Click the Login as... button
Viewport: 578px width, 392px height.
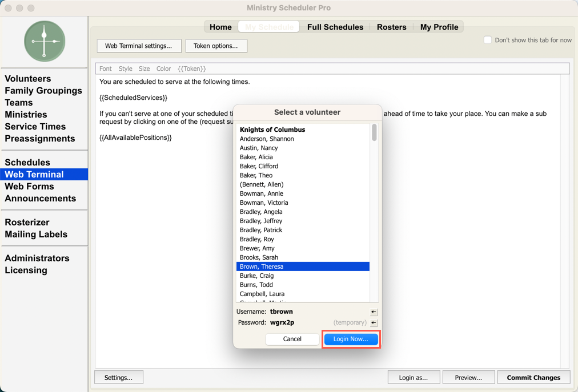(414, 378)
